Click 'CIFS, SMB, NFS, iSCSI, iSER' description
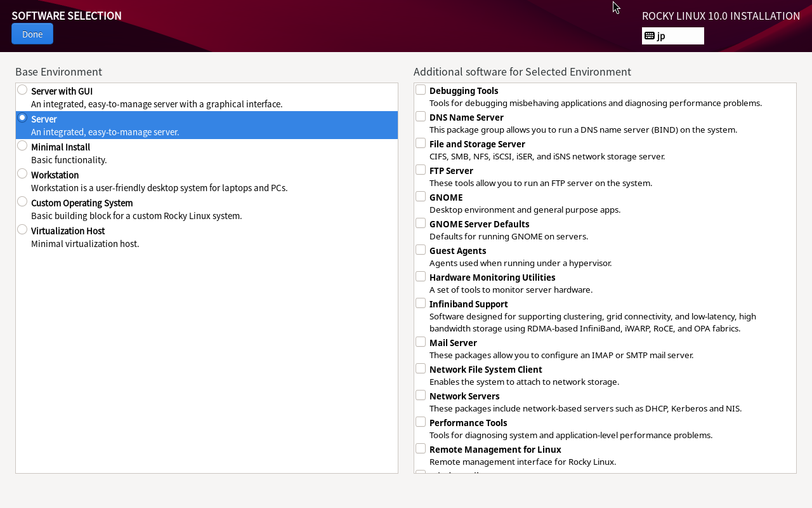Image resolution: width=812 pixels, height=508 pixels. point(487,156)
